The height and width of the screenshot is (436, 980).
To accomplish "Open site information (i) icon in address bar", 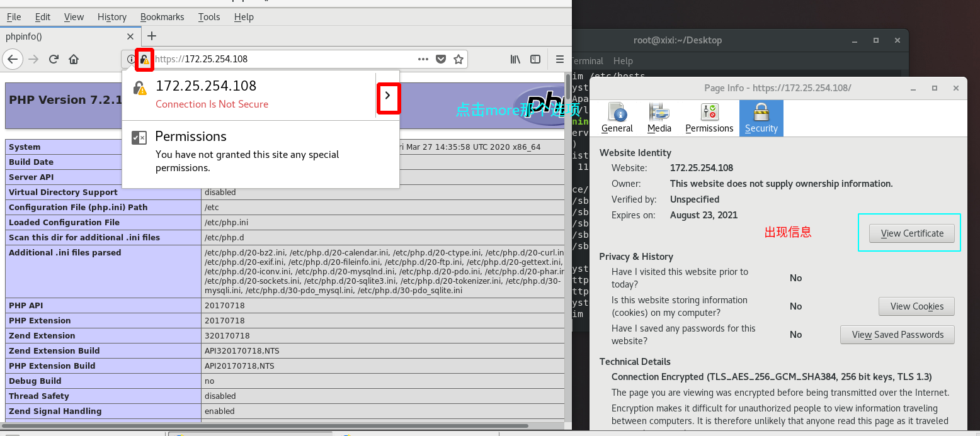I will pos(131,59).
